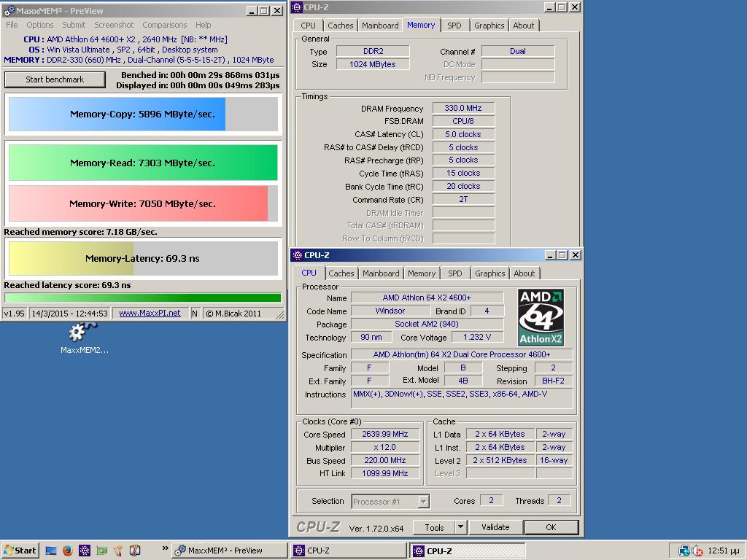Click the Memory-Write result bar
This screenshot has width=747, height=560.
[143, 204]
